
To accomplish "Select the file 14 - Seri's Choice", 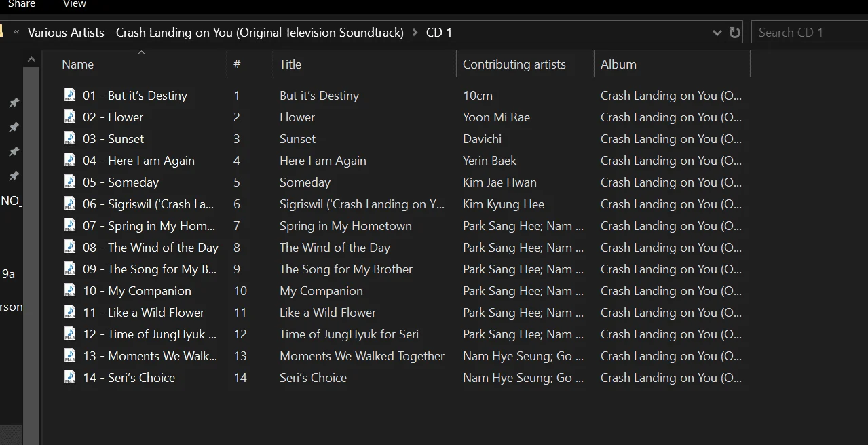I will 129,378.
